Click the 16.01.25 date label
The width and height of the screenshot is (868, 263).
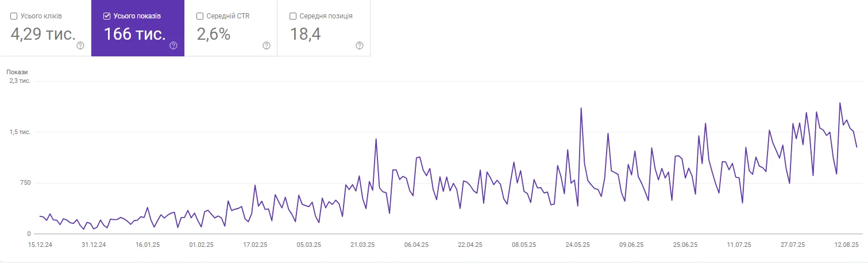(x=148, y=245)
